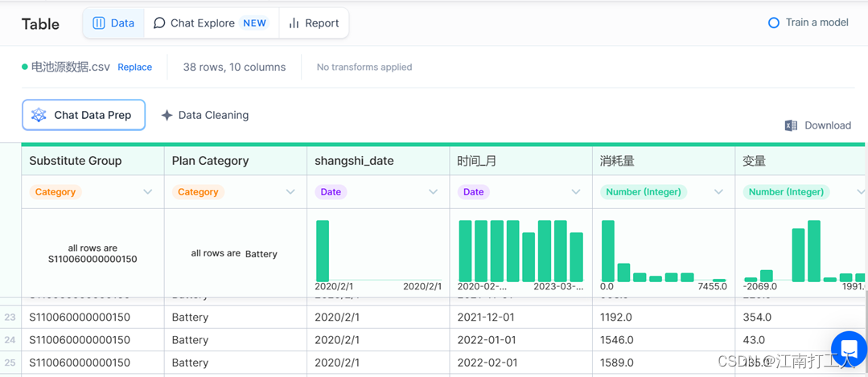868x377 pixels.
Task: Click cell 354.0 in row 23
Action: pyautogui.click(x=801, y=318)
